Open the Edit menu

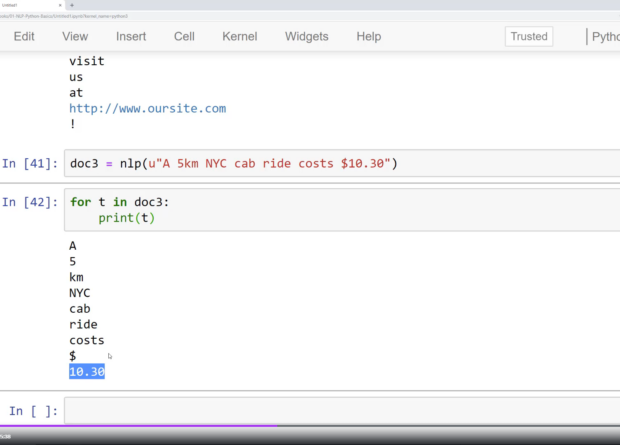click(24, 36)
